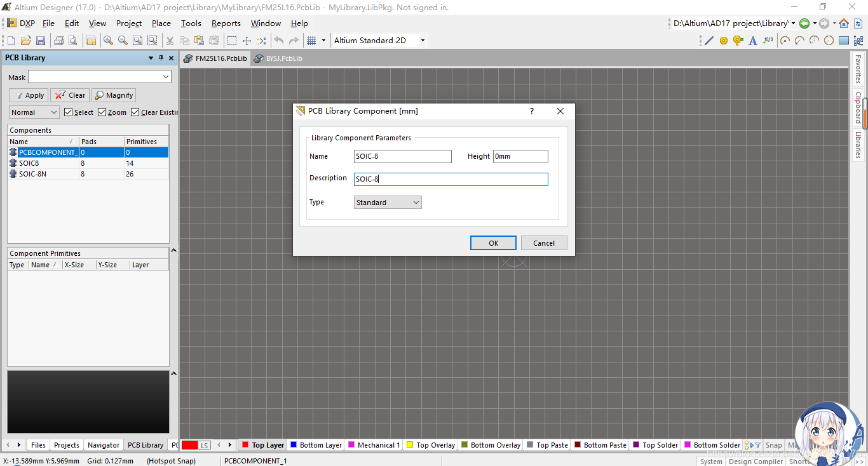Viewport: 868px width, 466px height.
Task: Select the Place Line tool
Action: pyautogui.click(x=709, y=41)
